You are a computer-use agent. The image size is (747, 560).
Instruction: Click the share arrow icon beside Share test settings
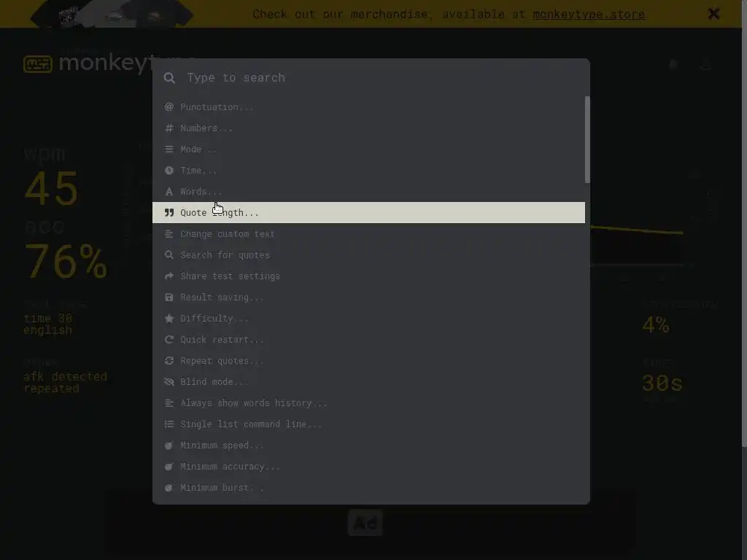pyautogui.click(x=169, y=276)
